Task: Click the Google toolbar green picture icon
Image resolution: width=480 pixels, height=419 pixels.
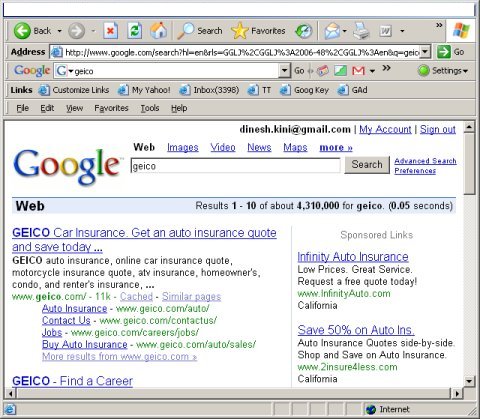Action: (340, 71)
